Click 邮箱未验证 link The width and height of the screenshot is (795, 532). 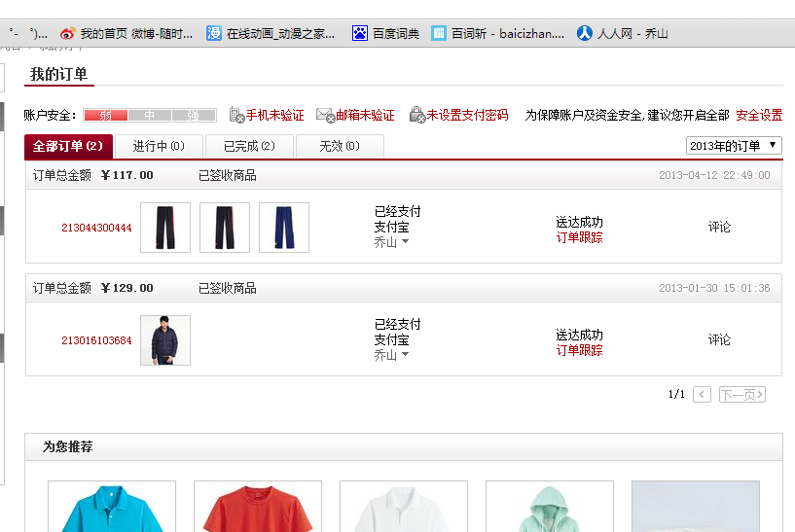(x=365, y=115)
